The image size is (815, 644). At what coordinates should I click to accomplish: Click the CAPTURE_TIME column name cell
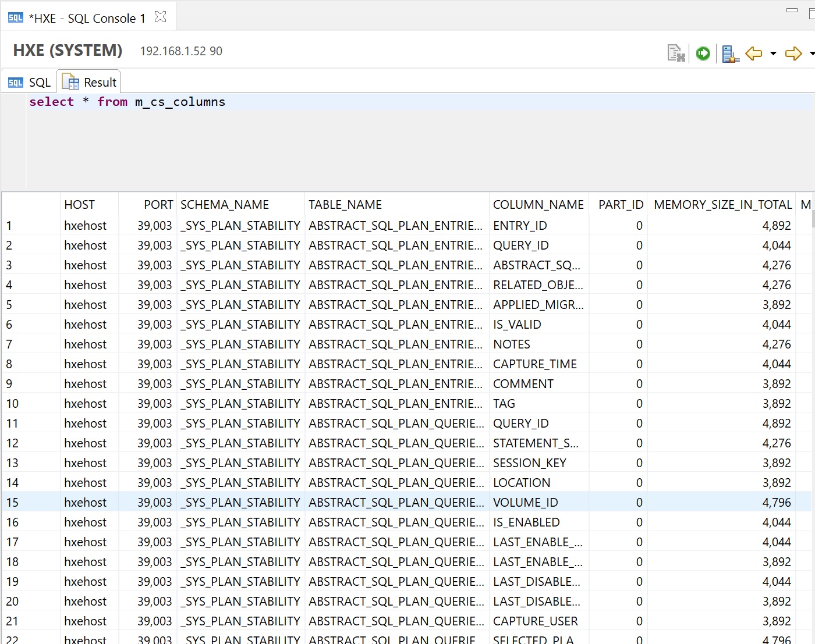click(x=534, y=364)
